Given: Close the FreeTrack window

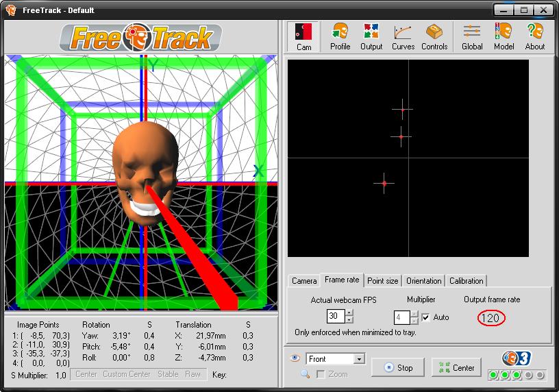Looking at the screenshot, I should click(x=543, y=10).
